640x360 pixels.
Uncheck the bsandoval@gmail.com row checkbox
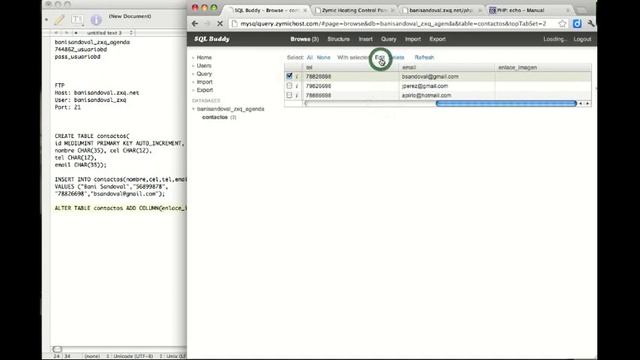point(289,76)
